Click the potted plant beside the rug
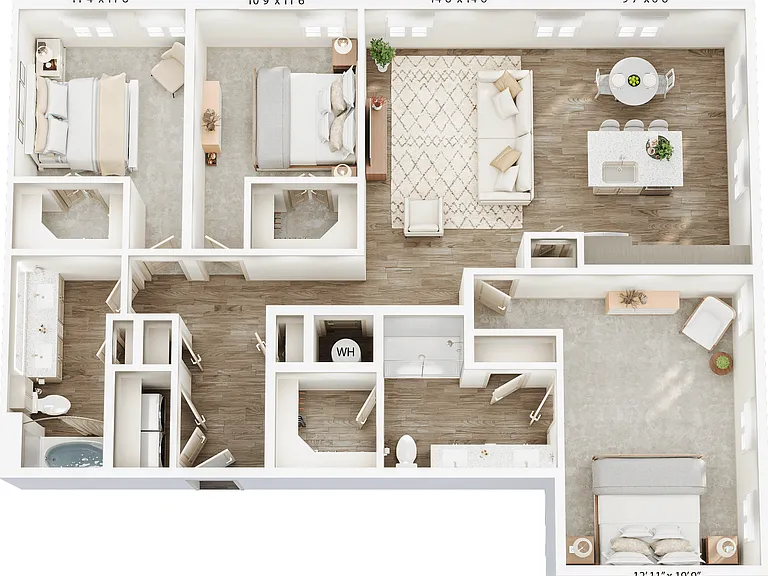Screen dimensions: 768x576 pyautogui.click(x=382, y=54)
